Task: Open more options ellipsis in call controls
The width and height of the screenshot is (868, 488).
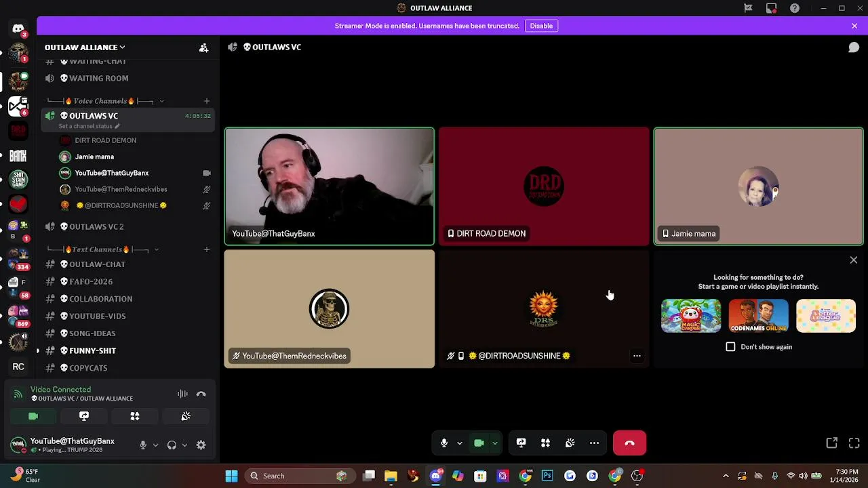Action: [x=594, y=443]
